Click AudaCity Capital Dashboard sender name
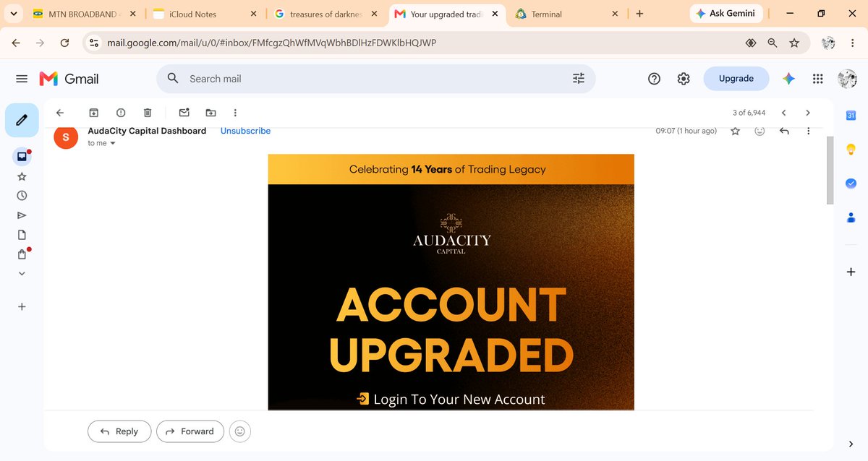868x461 pixels. click(147, 131)
